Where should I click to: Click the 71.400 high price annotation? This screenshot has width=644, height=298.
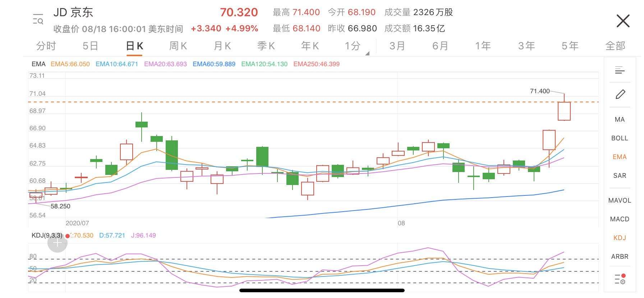coord(540,91)
